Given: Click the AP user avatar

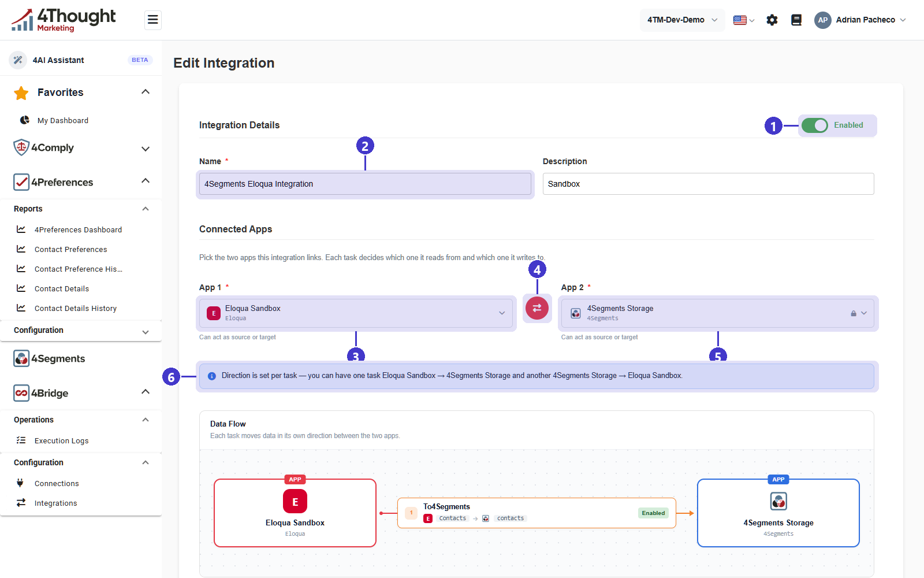Looking at the screenshot, I should click(822, 20).
